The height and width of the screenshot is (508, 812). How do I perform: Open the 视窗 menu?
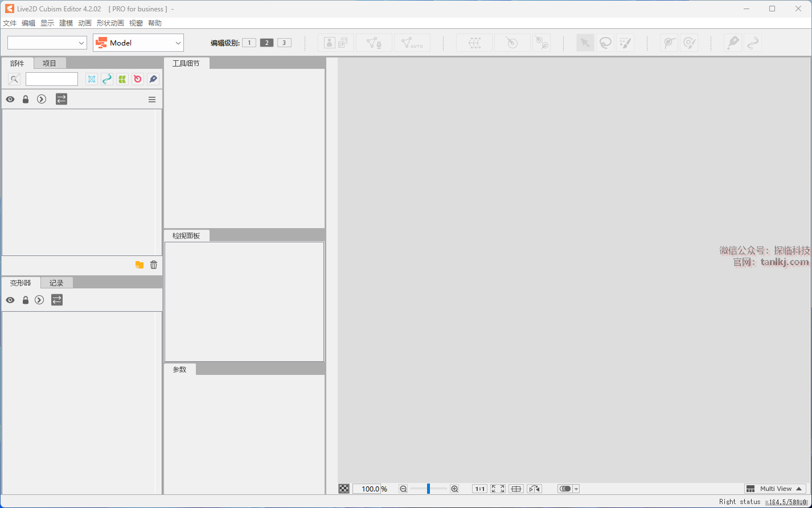136,23
